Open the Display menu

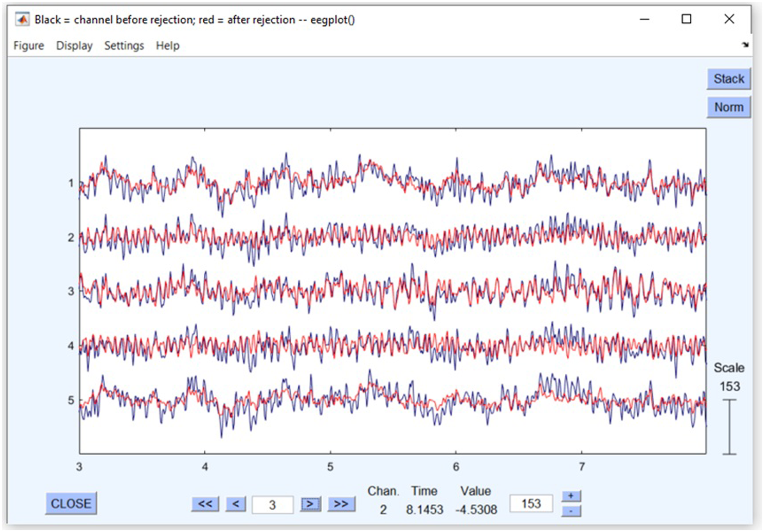(74, 45)
